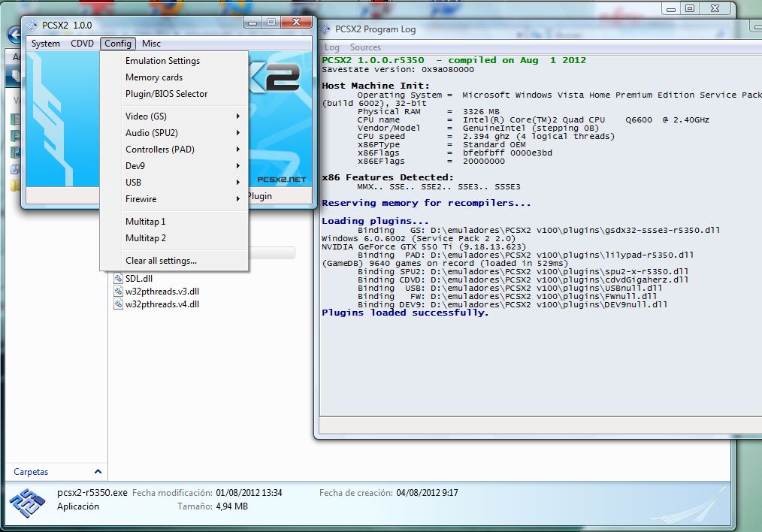
Task: Restore the Explorer background window
Action: [690, 9]
